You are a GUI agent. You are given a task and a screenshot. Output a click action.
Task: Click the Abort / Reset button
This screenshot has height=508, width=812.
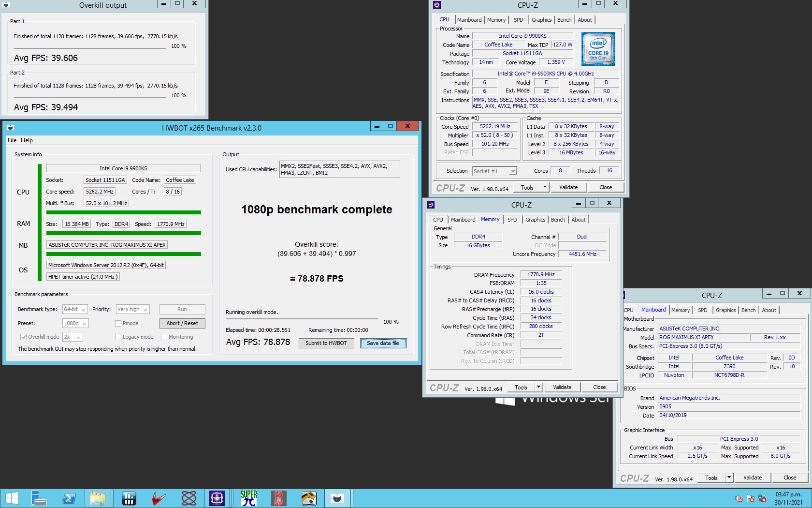tap(182, 323)
